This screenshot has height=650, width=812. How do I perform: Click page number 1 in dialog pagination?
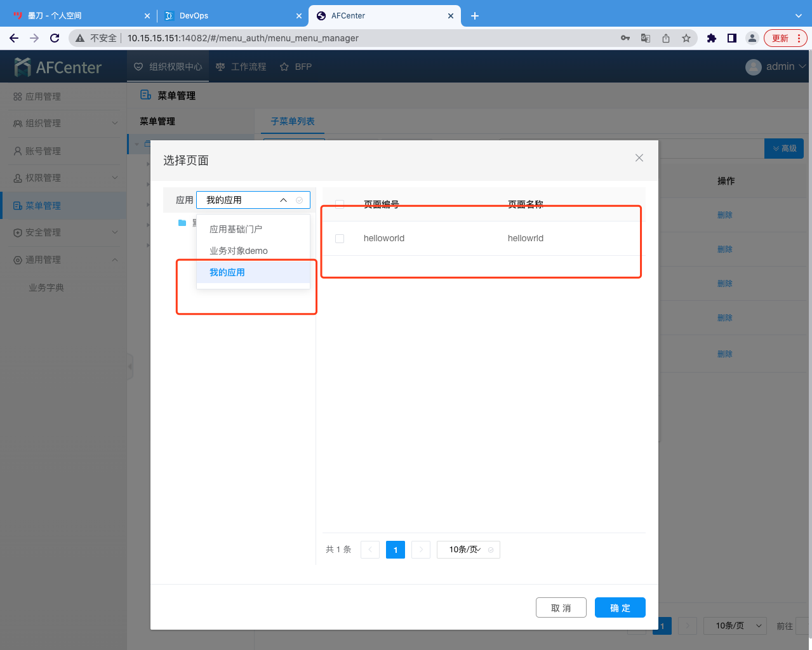pos(395,550)
